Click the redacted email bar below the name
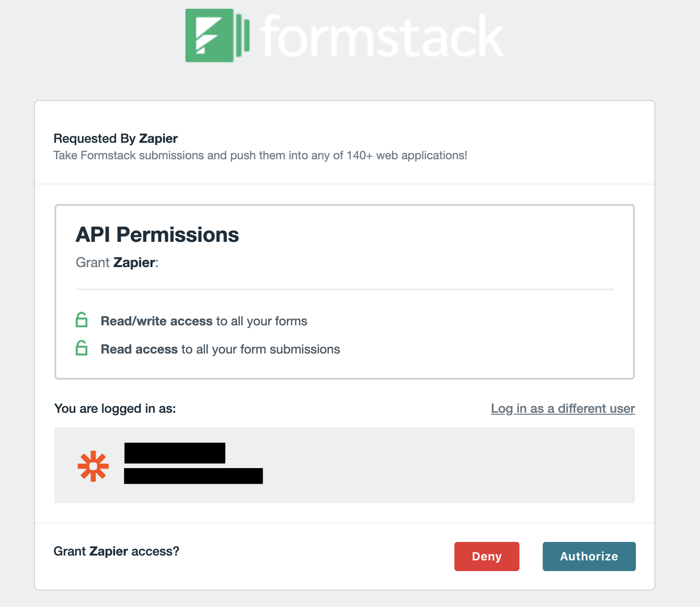The width and height of the screenshot is (700, 607). click(x=193, y=476)
